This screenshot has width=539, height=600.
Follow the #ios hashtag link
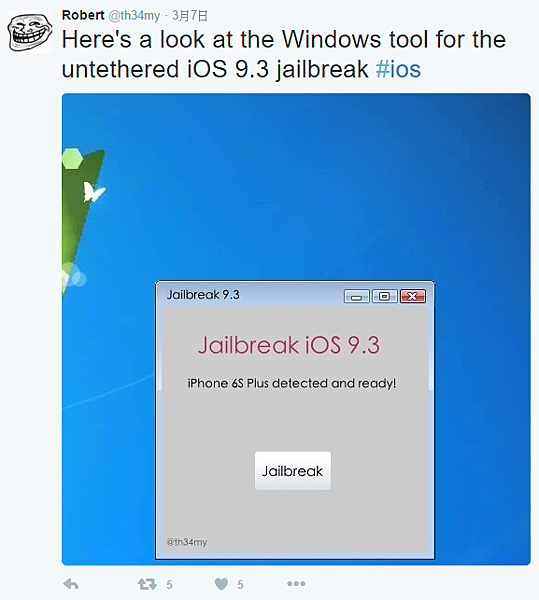tap(398, 69)
